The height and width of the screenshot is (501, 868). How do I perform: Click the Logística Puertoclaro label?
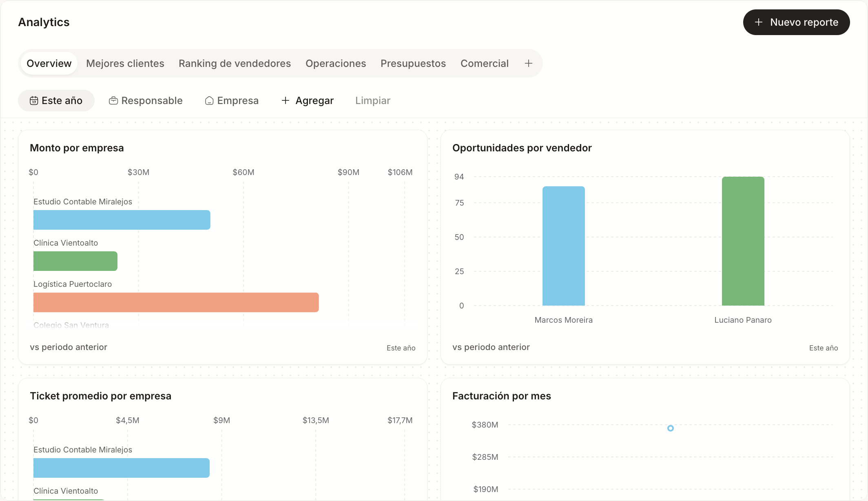(73, 284)
